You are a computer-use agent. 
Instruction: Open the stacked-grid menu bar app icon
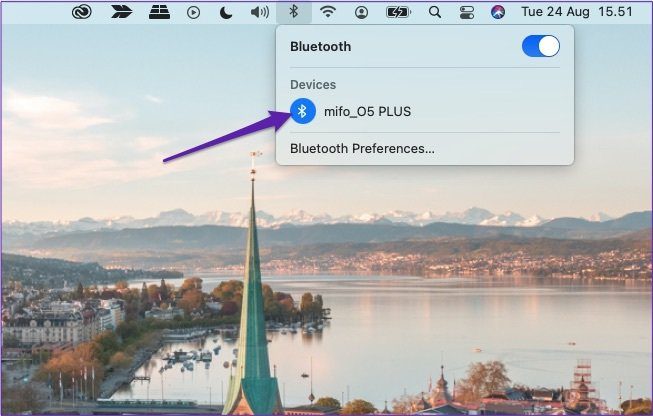tap(160, 12)
